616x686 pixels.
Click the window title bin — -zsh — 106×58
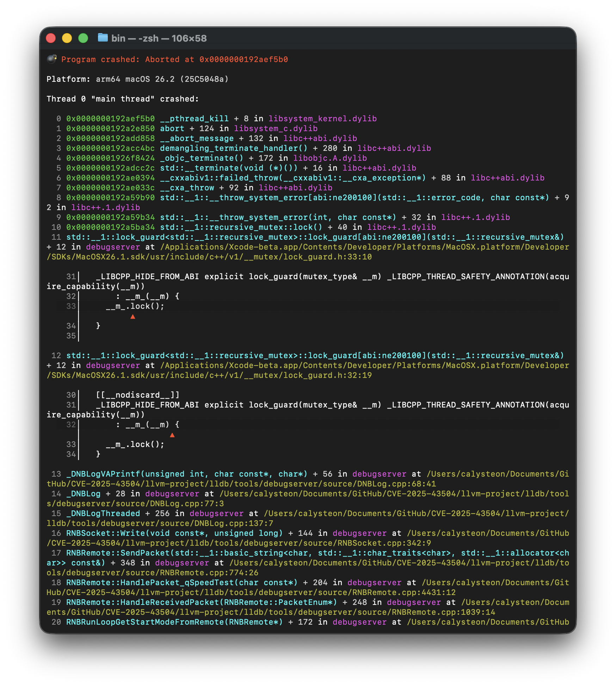point(159,38)
